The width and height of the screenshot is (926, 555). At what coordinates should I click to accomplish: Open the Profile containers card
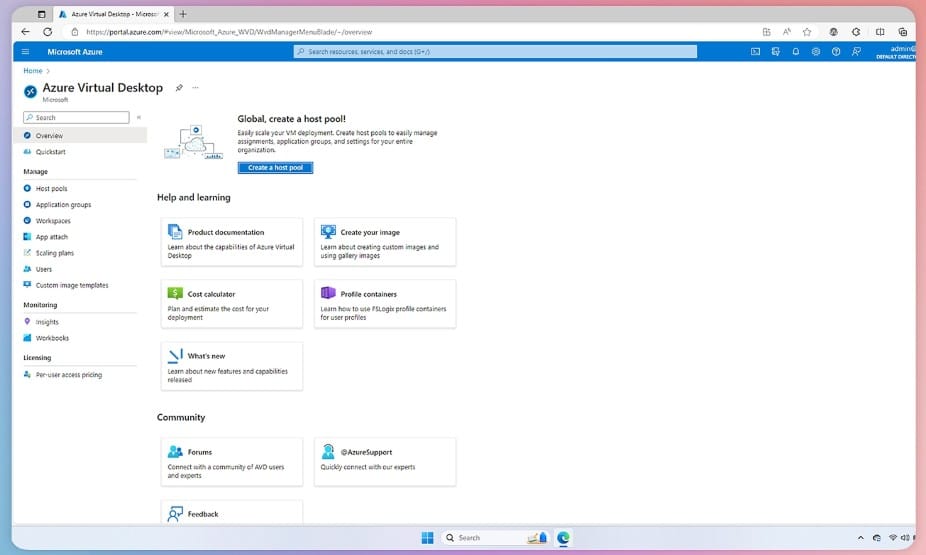click(x=385, y=304)
